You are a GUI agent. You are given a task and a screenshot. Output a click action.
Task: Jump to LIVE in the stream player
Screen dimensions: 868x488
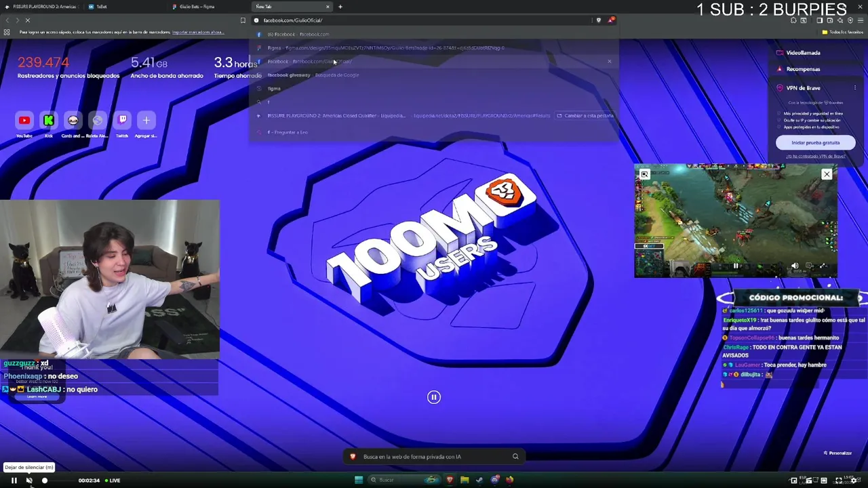pos(112,481)
